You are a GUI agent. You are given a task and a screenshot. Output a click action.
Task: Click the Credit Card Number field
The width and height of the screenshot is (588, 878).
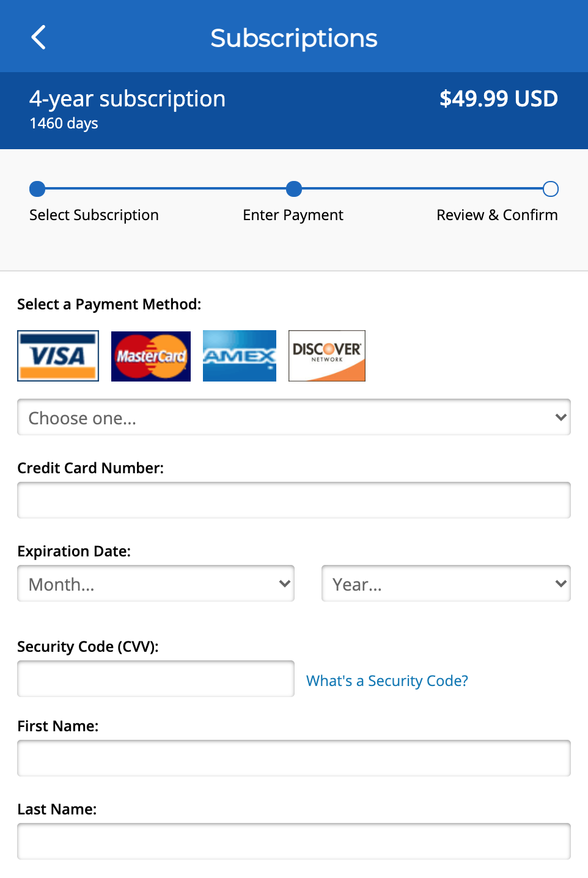click(293, 500)
